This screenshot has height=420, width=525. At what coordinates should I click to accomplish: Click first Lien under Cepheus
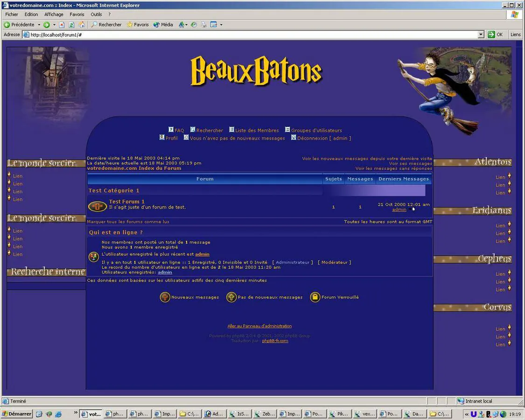click(x=500, y=274)
